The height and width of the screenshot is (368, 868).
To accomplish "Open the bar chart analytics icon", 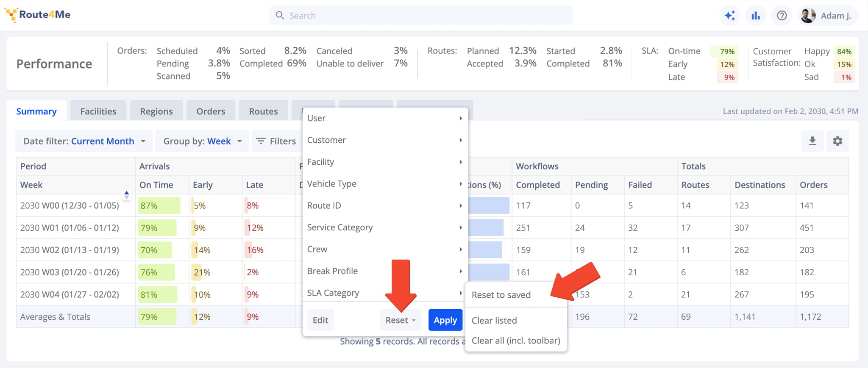I will coord(756,16).
